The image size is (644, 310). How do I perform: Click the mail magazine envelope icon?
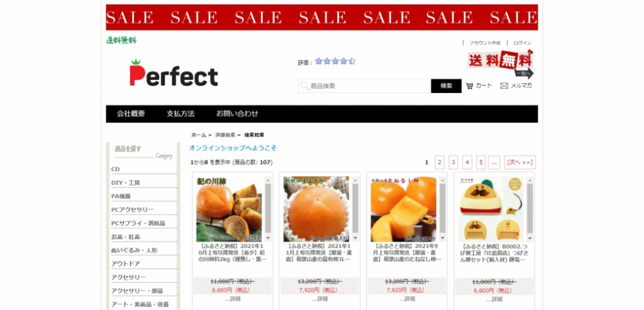[x=504, y=86]
